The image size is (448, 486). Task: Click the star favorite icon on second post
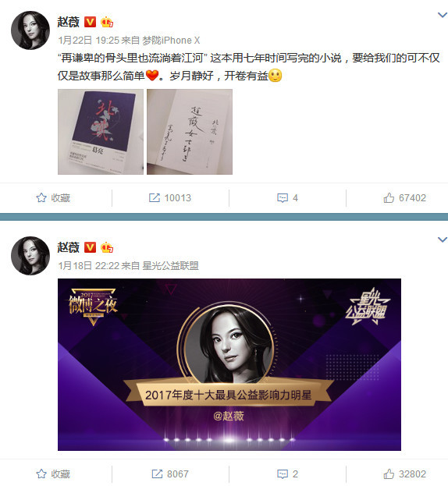[41, 474]
